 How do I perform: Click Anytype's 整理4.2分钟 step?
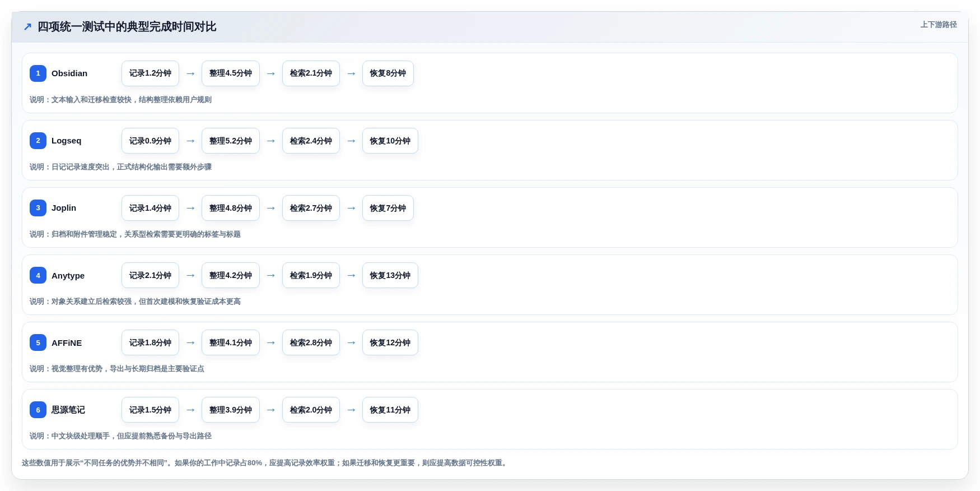(231, 275)
